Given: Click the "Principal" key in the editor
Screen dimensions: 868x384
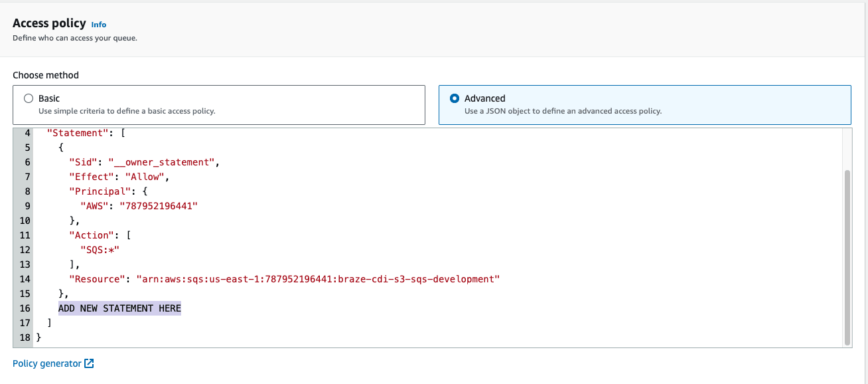Looking at the screenshot, I should point(96,191).
